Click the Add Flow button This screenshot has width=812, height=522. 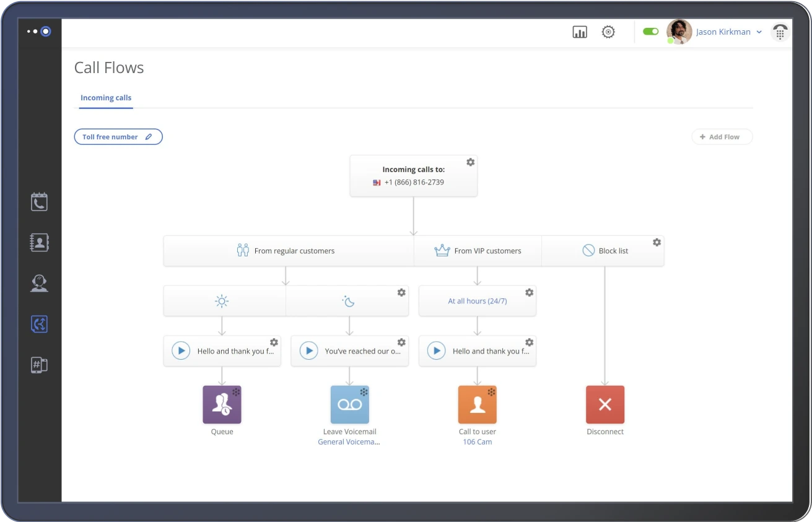[x=722, y=137]
